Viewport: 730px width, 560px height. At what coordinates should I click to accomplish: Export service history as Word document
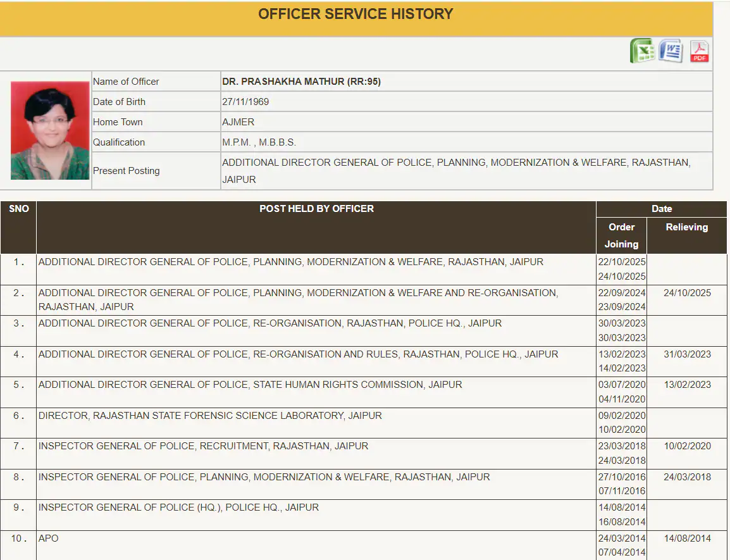(x=671, y=51)
